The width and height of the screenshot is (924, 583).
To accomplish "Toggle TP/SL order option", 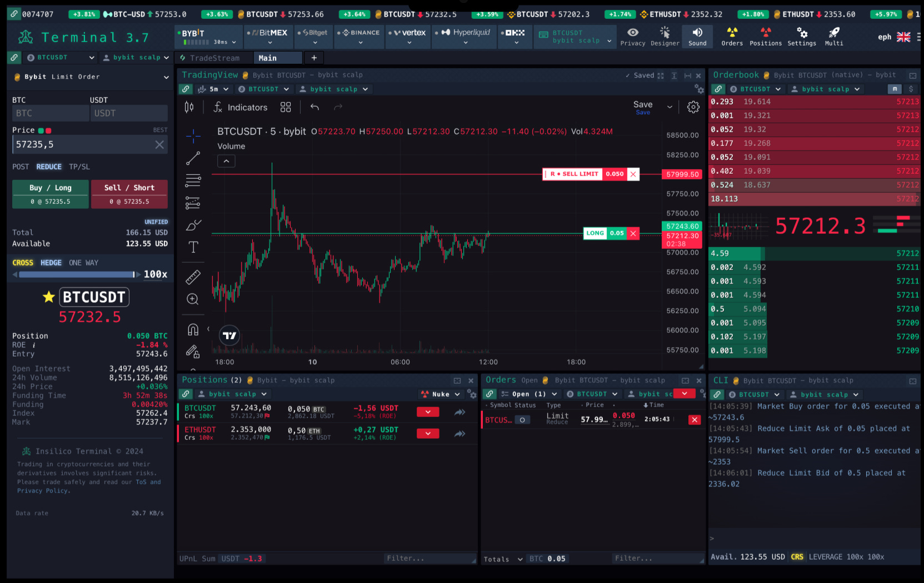I will pyautogui.click(x=79, y=167).
